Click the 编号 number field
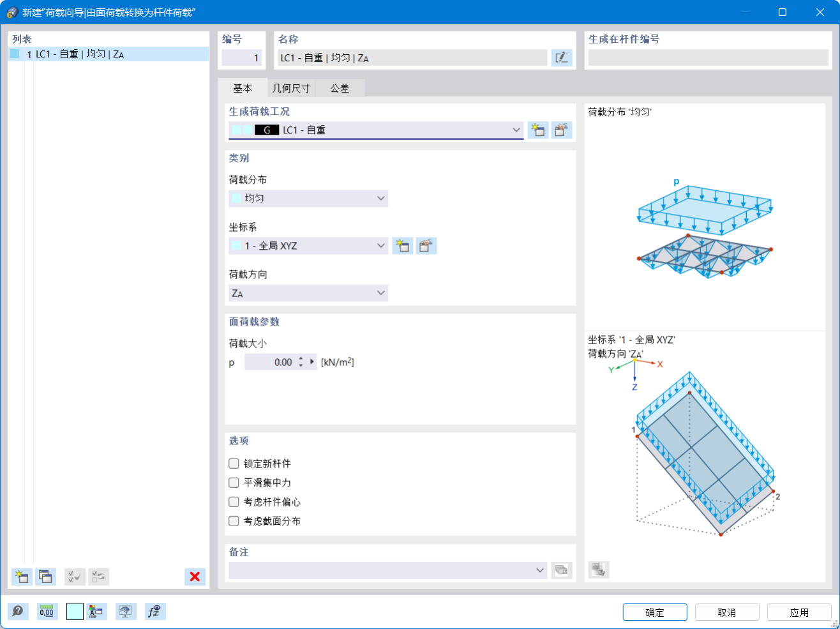This screenshot has height=629, width=840. [242, 58]
